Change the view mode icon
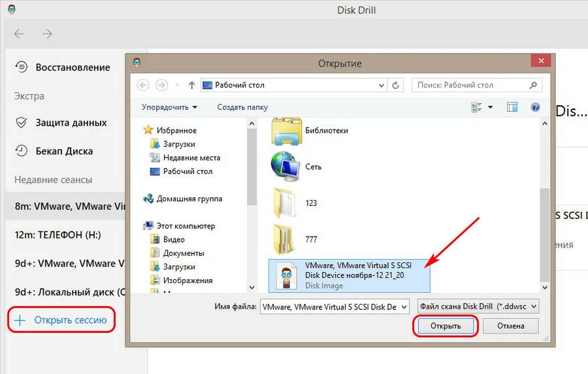This screenshot has height=374, width=588. coord(476,107)
